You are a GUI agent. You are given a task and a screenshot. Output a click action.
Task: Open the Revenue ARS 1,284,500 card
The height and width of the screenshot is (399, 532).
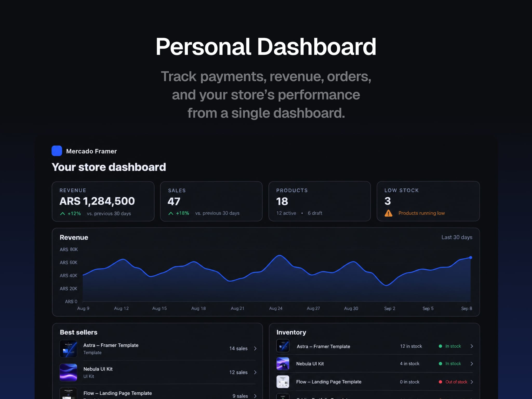click(x=103, y=201)
